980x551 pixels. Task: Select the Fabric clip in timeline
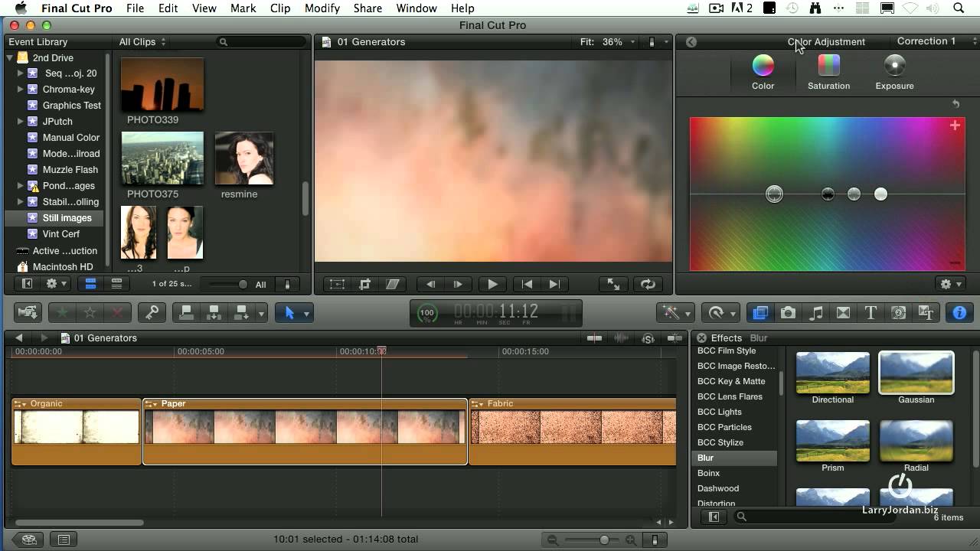573,431
